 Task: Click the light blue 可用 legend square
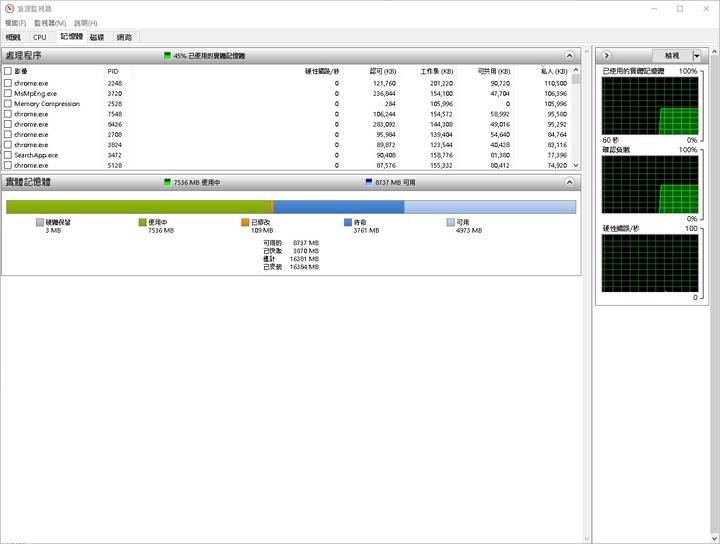click(x=451, y=222)
